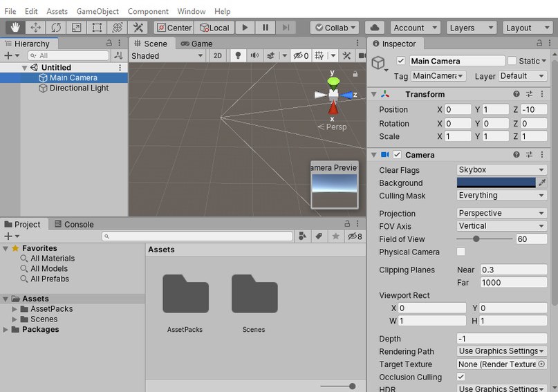Open Hierarchy panel options menu

coord(120,43)
